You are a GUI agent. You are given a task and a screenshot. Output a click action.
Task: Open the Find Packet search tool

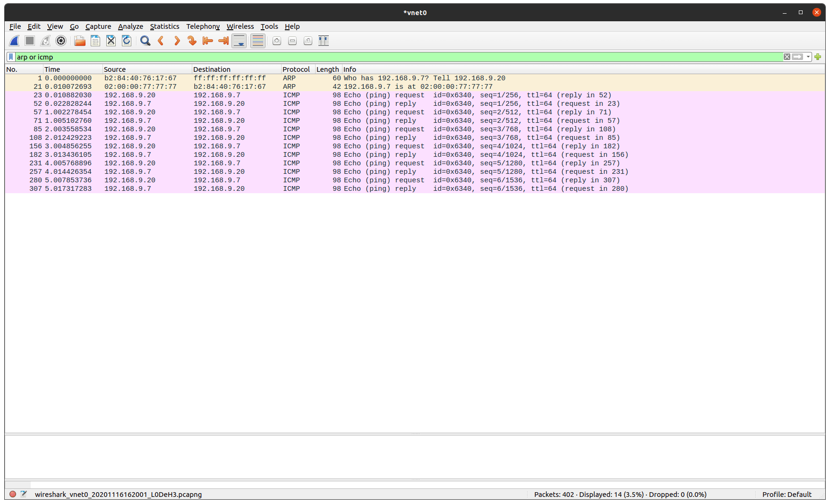[x=145, y=41]
